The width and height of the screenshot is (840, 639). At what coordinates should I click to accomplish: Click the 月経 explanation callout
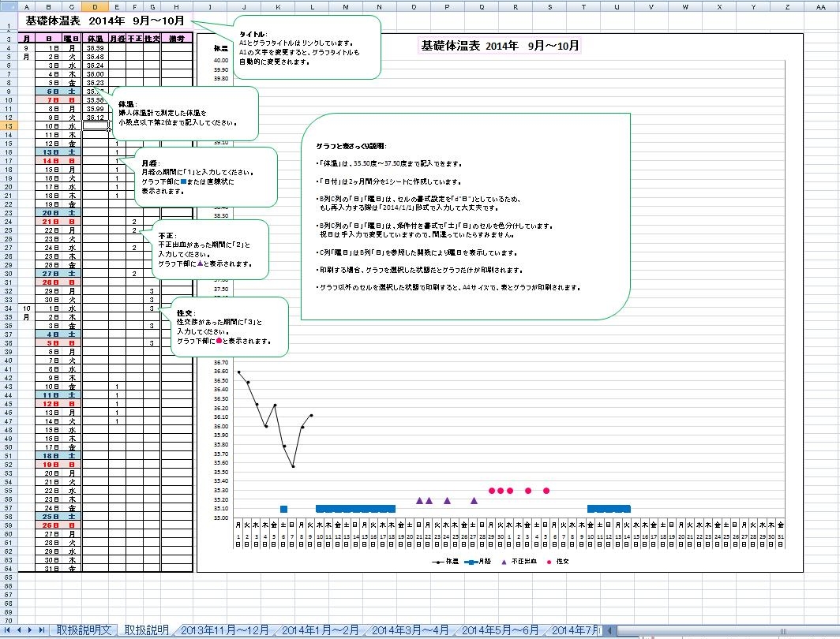206,177
